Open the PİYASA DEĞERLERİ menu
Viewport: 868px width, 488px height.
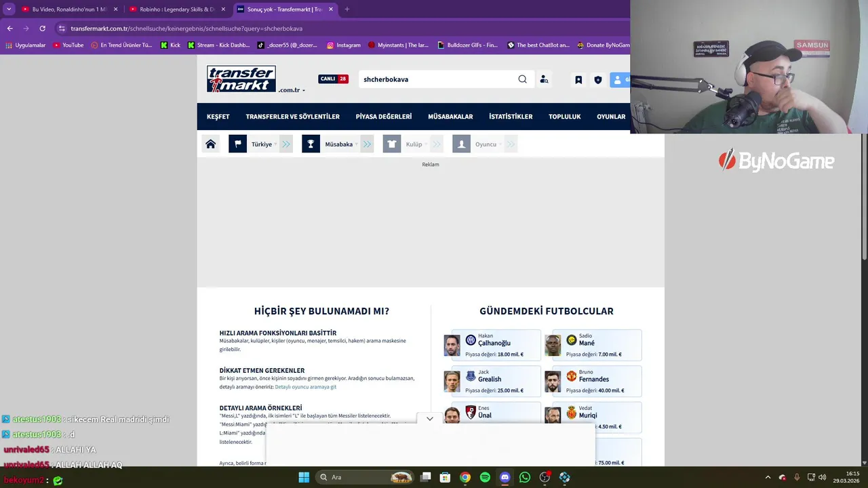coord(384,117)
